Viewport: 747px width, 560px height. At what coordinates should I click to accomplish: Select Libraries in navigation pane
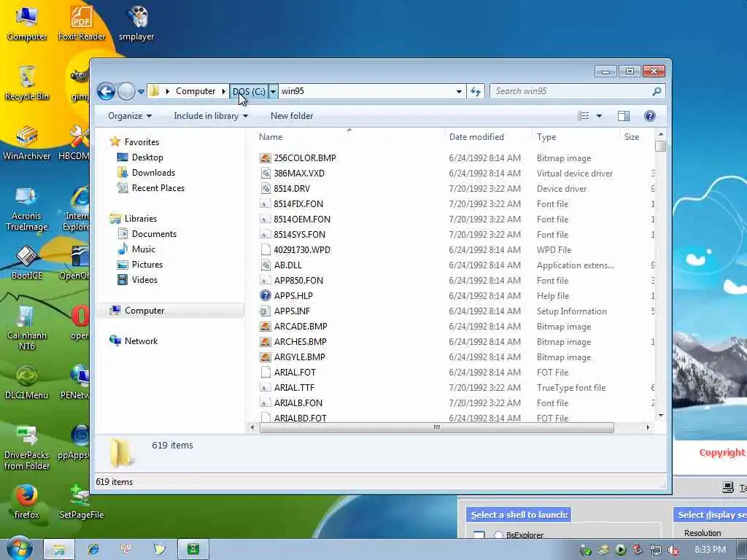pyautogui.click(x=141, y=219)
